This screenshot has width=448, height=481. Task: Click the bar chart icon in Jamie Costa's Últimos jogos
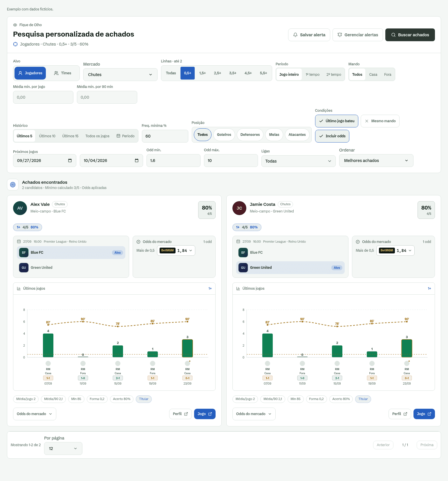click(238, 289)
